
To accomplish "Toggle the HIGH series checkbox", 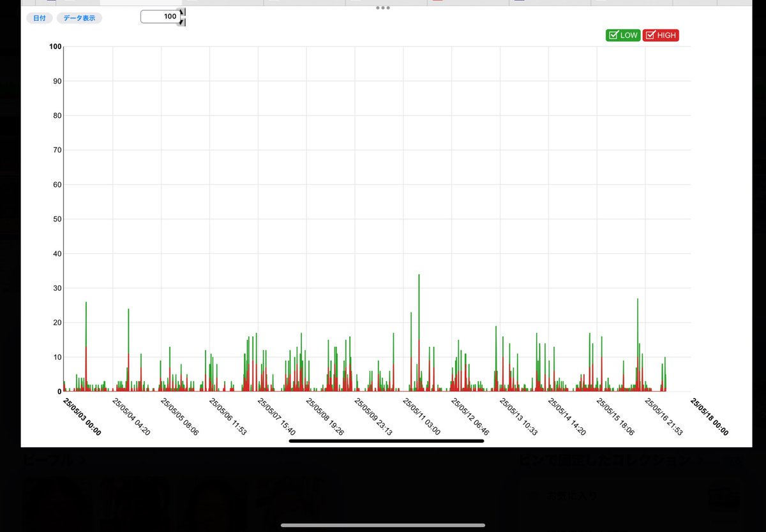I will (661, 36).
